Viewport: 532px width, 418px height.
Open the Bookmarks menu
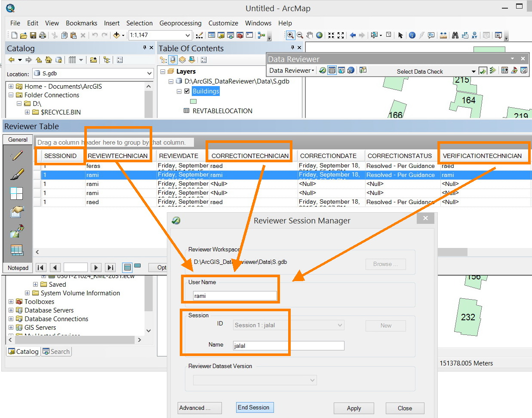coord(81,23)
